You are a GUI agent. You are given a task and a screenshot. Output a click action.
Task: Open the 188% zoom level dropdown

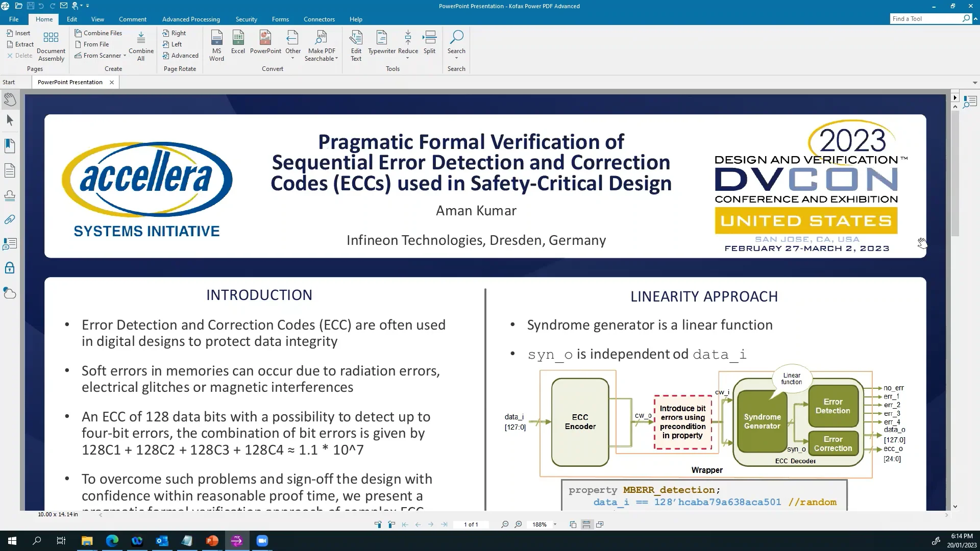click(x=555, y=524)
